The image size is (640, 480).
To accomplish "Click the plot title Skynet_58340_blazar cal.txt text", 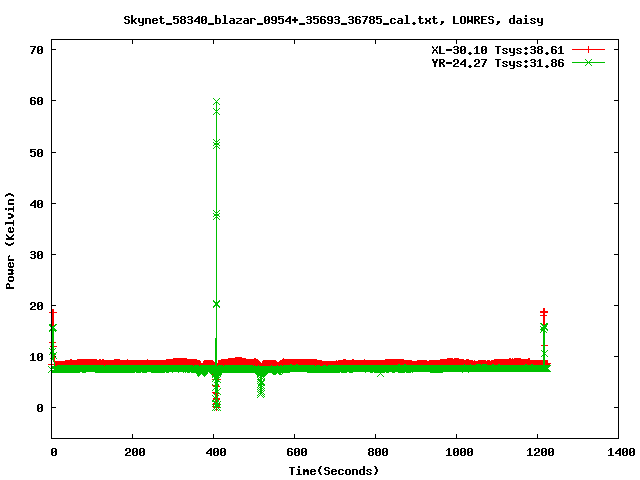I will point(333,20).
